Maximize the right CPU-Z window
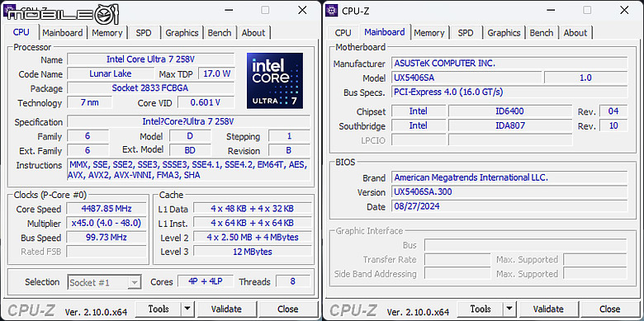This screenshot has height=321, width=644. (587, 10)
